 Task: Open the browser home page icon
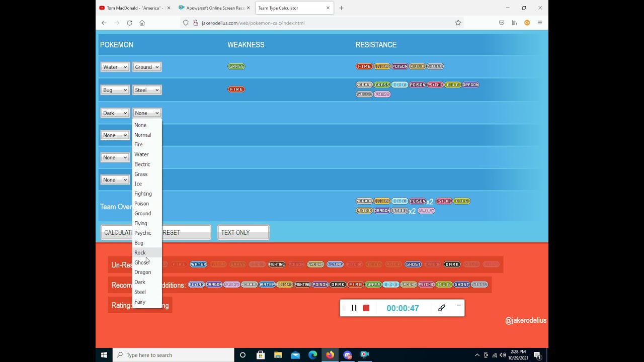coord(142,23)
